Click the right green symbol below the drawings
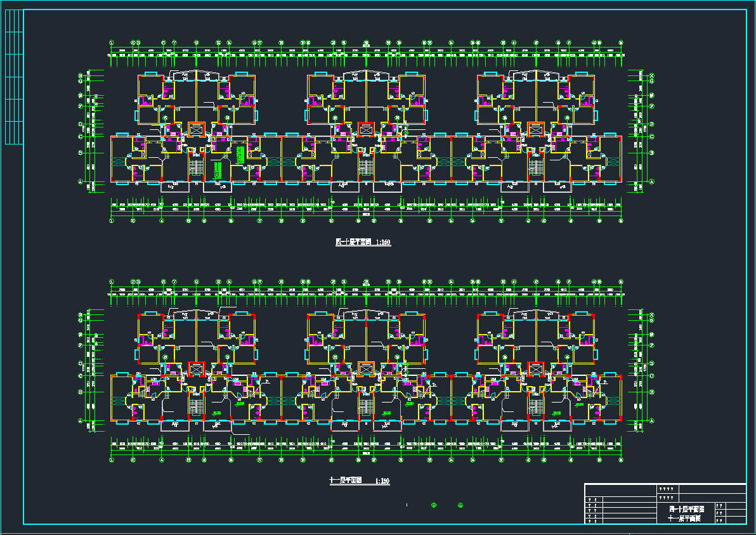Screen dimensions: 756x535 (460, 505)
